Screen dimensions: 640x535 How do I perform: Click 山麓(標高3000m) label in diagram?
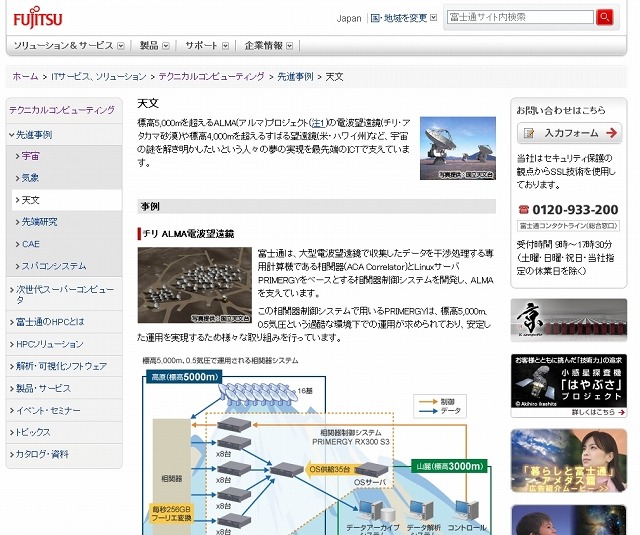pos(449,466)
